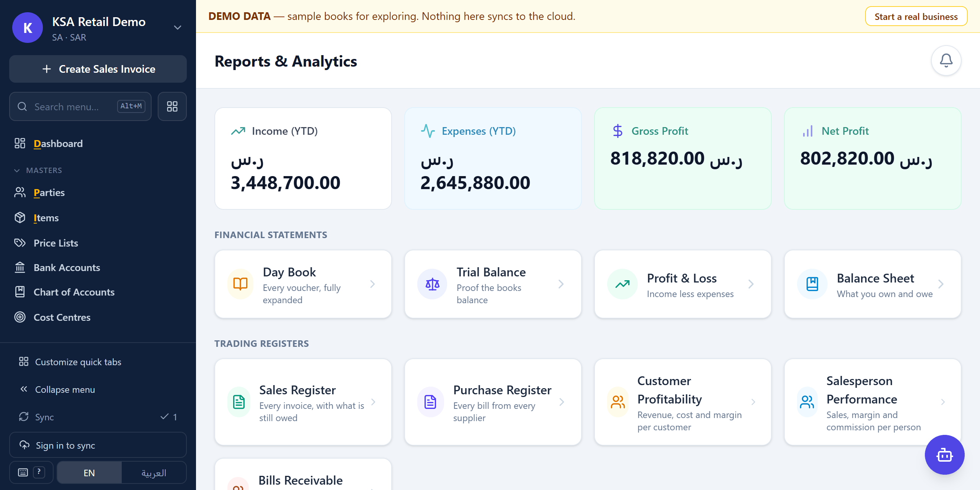980x490 pixels.
Task: Click Start a real business button
Action: (x=916, y=16)
